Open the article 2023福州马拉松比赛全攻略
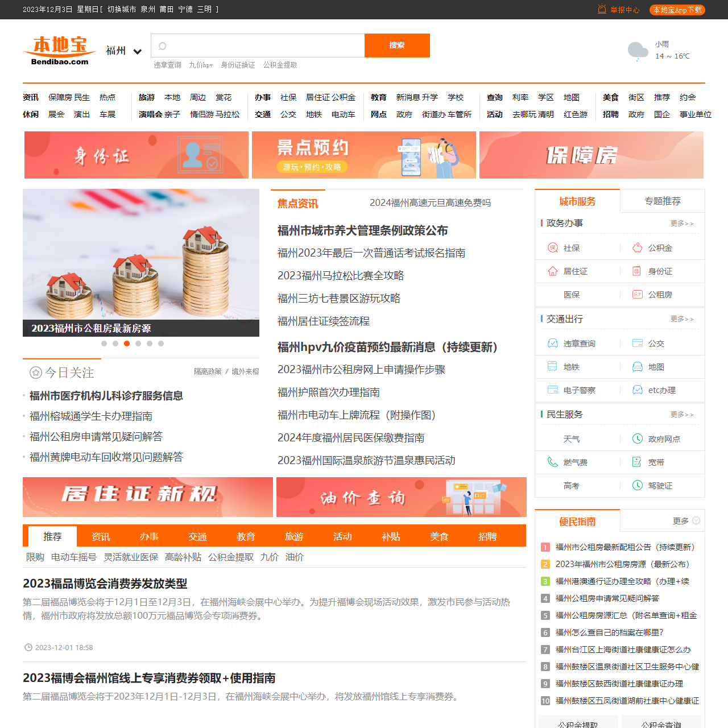Viewport: 728px width, 728px height. click(341, 276)
